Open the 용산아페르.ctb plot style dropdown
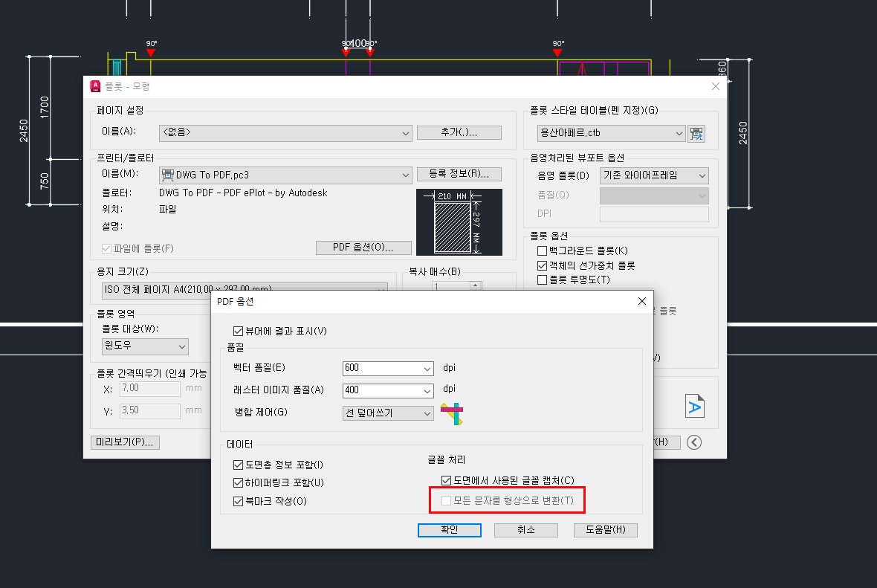This screenshot has width=877, height=588. coord(611,133)
